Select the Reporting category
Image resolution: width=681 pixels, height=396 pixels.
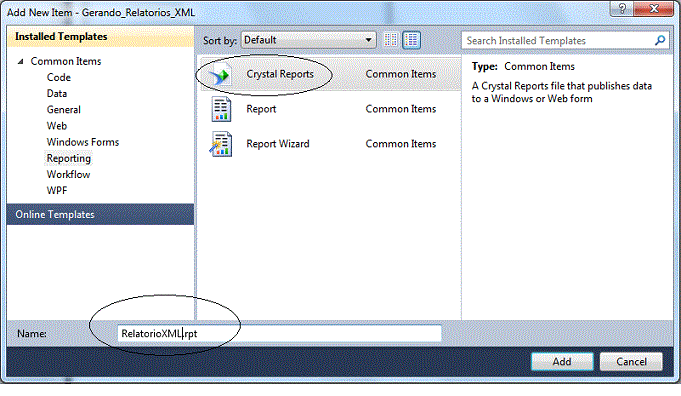[x=69, y=158]
